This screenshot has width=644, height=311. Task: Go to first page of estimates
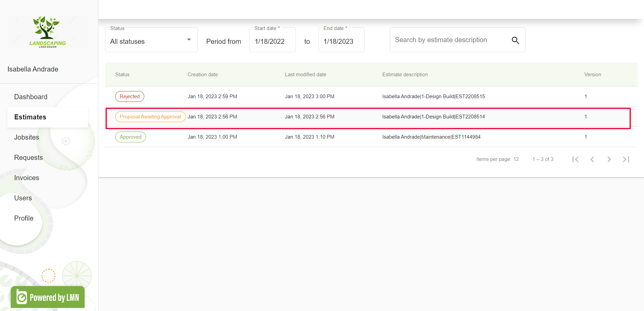[575, 159]
